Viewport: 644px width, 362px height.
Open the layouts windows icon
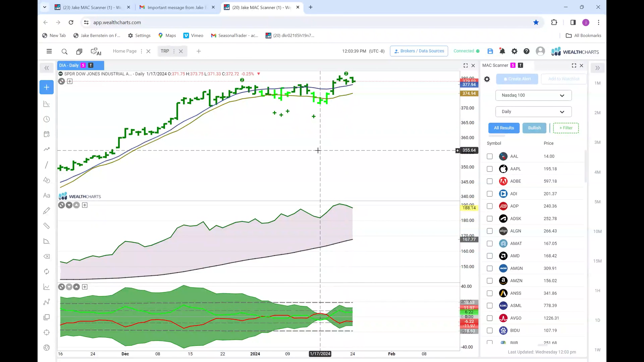pyautogui.click(x=79, y=52)
